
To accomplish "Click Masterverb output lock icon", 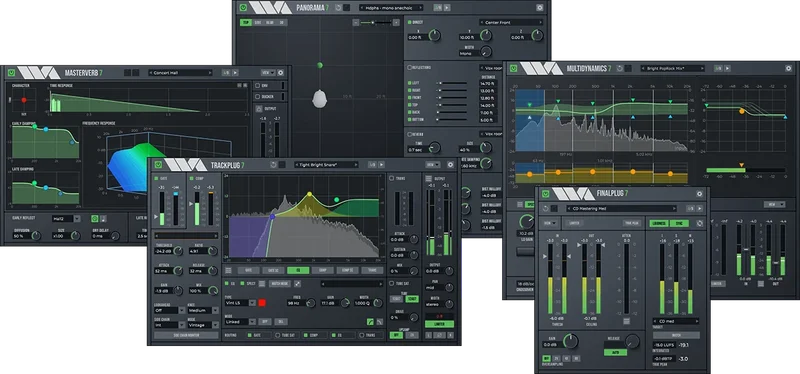I will 259,109.
